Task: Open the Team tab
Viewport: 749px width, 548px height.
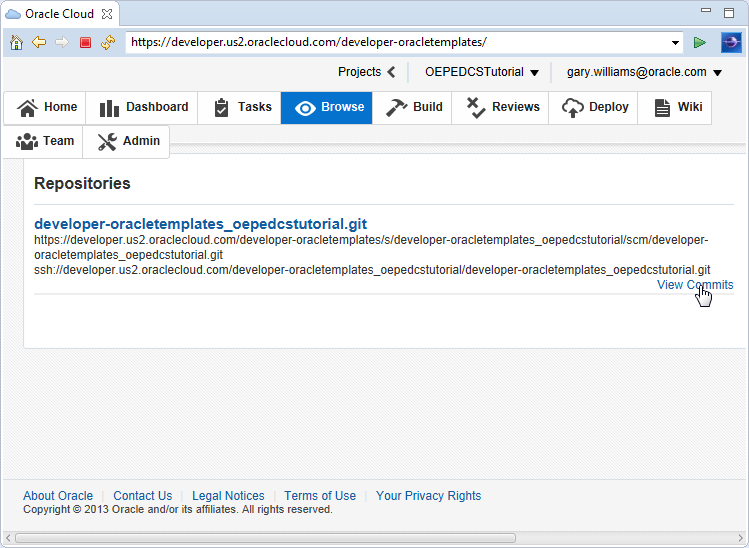Action: [x=44, y=142]
